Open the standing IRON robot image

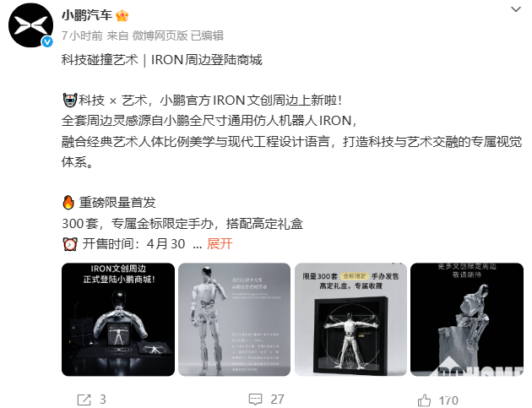235,319
